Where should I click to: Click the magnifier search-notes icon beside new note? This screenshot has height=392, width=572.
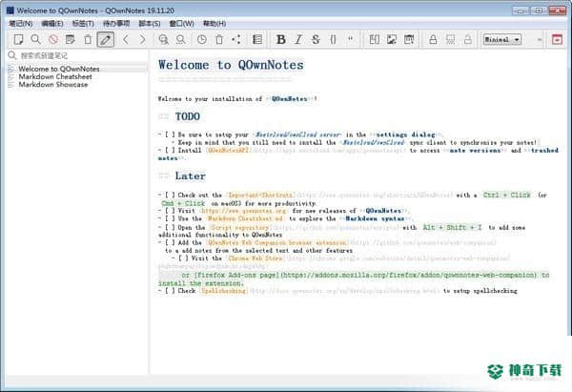coord(35,39)
